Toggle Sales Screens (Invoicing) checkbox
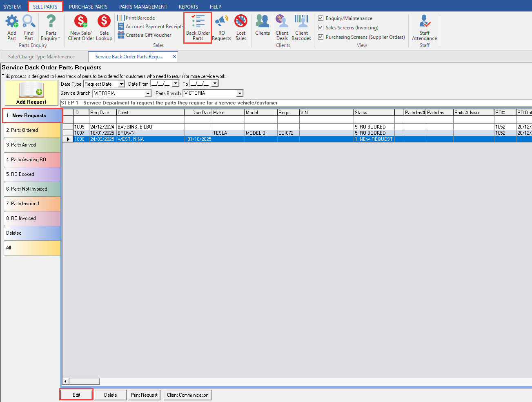The image size is (532, 402). (321, 28)
